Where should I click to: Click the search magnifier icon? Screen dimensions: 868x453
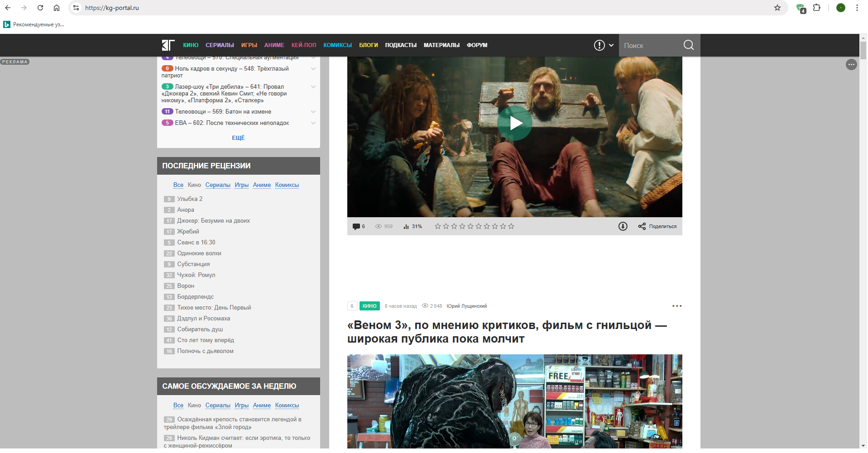pos(688,45)
